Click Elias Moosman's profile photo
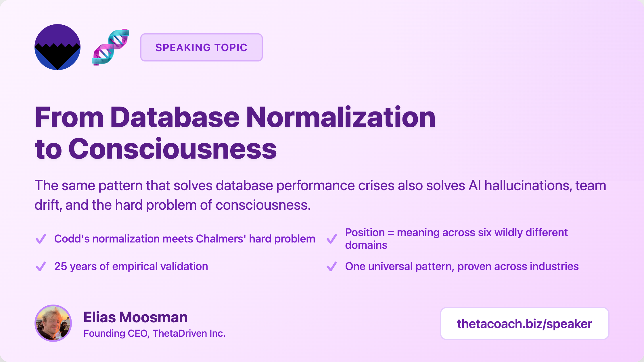Viewport: 644px width, 362px height. [53, 323]
